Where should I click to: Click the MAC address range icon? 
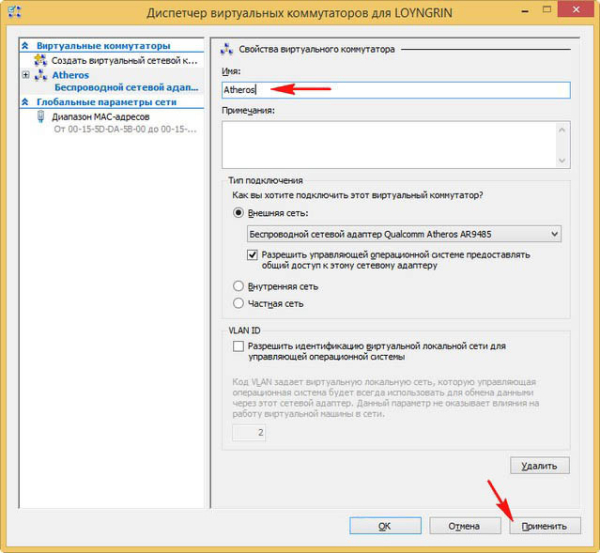pos(41,116)
